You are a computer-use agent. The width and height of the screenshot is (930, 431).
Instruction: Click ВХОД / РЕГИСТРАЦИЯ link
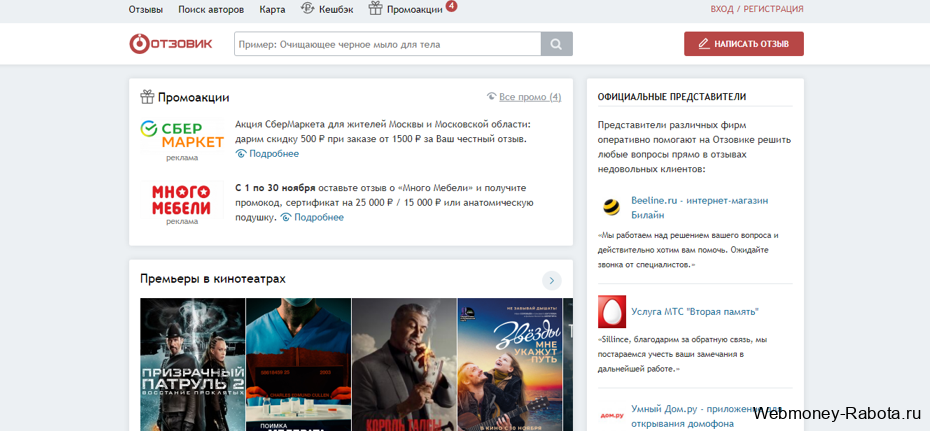tap(757, 9)
